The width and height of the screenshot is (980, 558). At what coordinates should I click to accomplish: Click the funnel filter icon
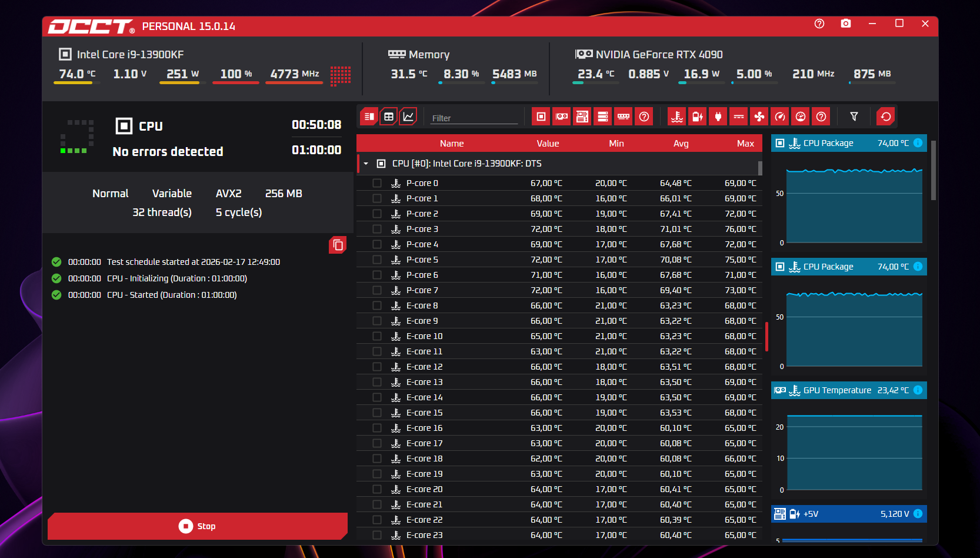(854, 117)
